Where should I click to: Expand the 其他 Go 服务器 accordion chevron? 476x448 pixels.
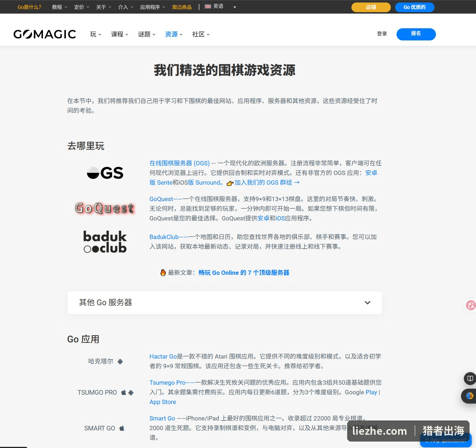pos(368,303)
